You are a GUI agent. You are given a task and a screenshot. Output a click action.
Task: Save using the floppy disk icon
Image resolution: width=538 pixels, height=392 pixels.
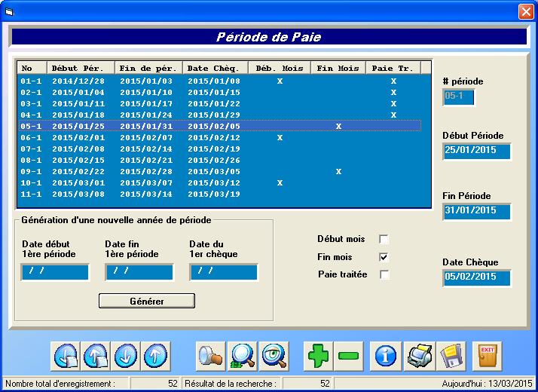click(451, 355)
